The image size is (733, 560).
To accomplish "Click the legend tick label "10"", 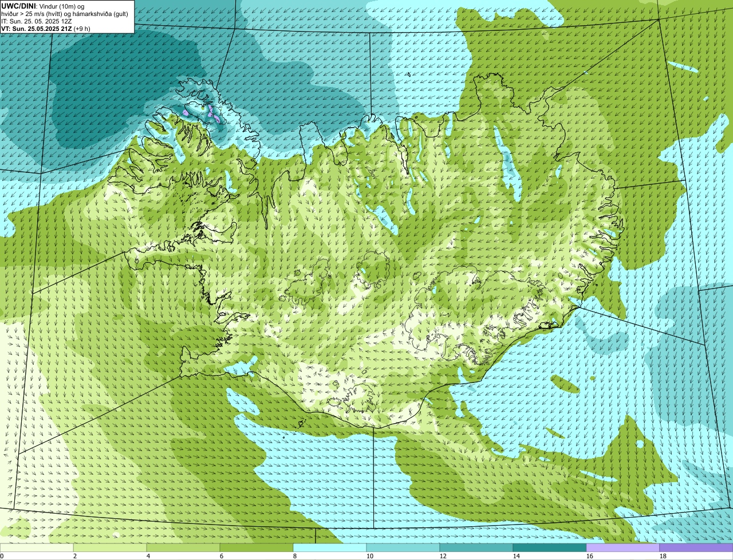I will tap(370, 556).
